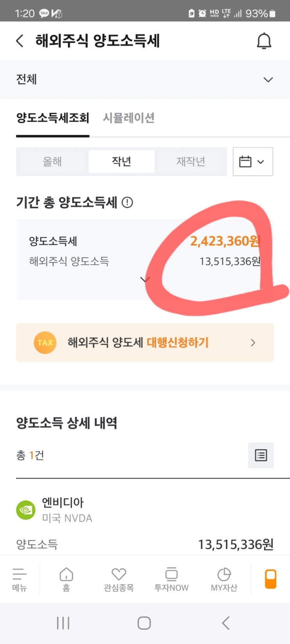This screenshot has width=290, height=644.
Task: Open notifications with the bell icon
Action: pyautogui.click(x=264, y=41)
